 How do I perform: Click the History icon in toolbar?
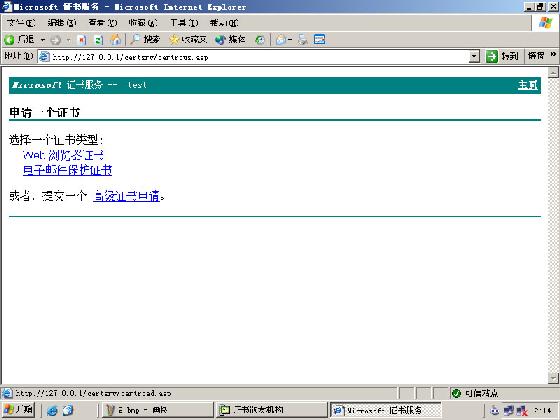[260, 40]
